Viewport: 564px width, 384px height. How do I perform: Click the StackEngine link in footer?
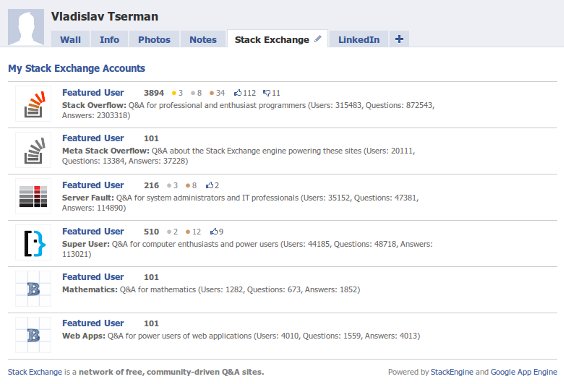pos(452,372)
